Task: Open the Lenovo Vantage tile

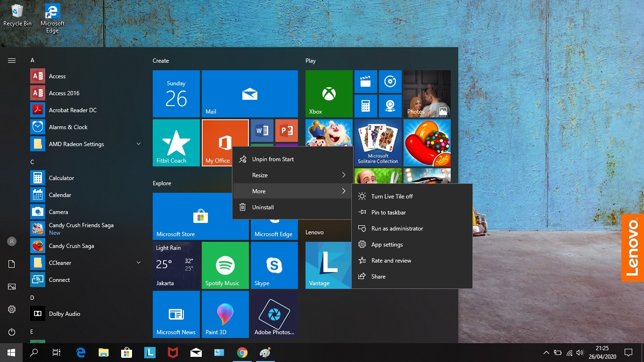Action: tap(329, 265)
